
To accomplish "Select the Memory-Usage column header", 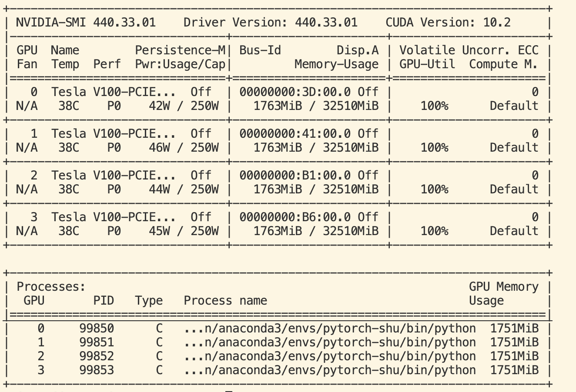I will (x=336, y=64).
